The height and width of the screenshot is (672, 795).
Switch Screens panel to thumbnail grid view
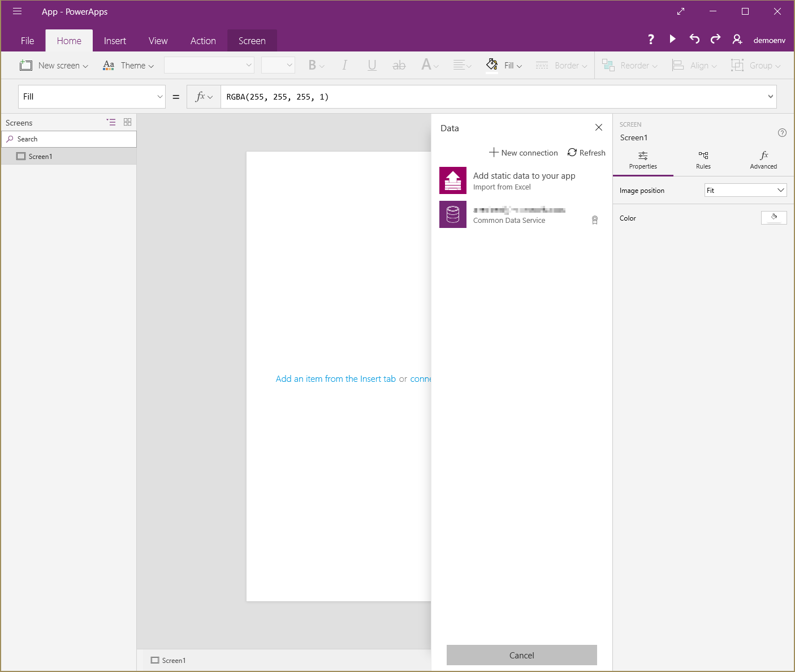coord(127,122)
